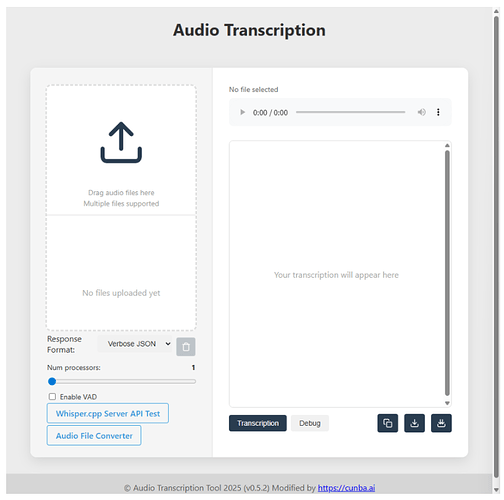Open the Audio File Converter
Screen dimensions: 504x500
coord(94,435)
